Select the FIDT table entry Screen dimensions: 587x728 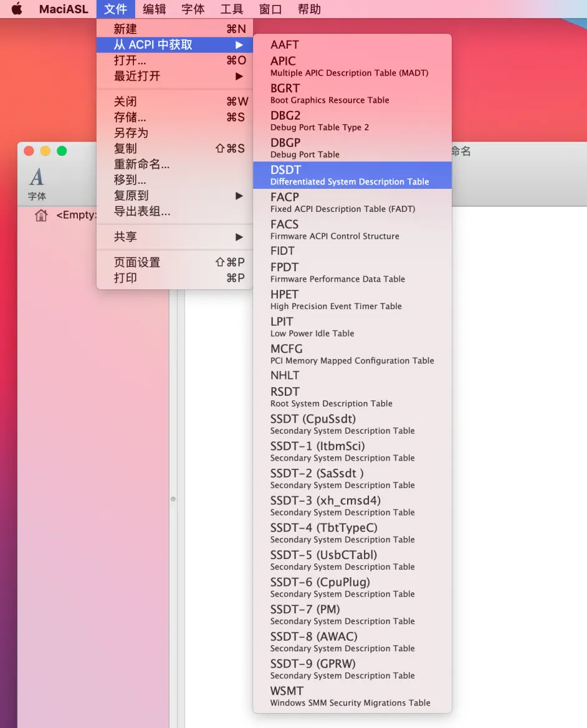coord(352,251)
